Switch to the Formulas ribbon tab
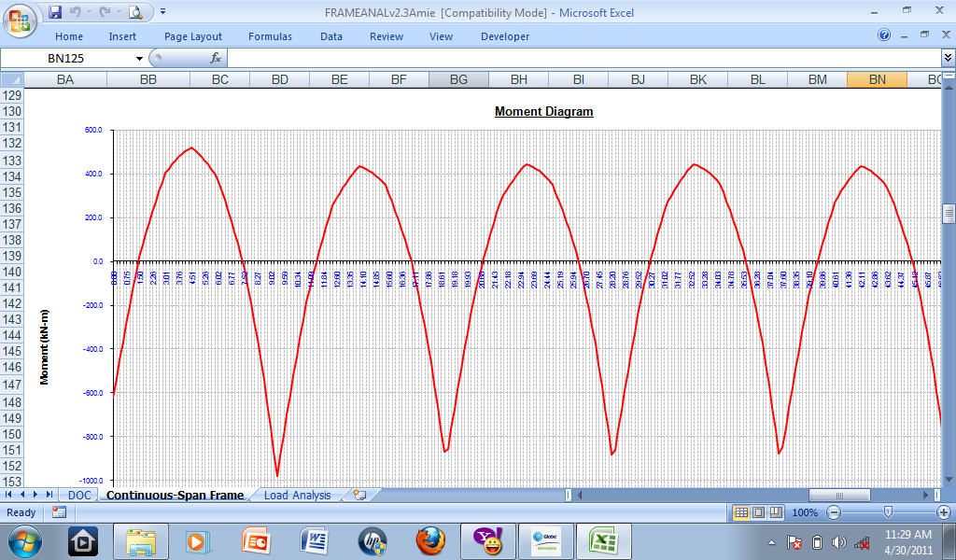 [x=270, y=36]
